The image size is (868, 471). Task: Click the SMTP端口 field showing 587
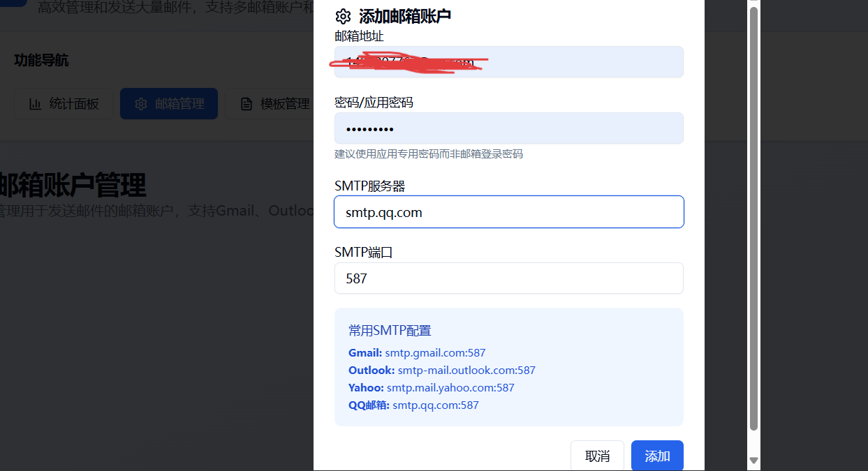click(508, 278)
